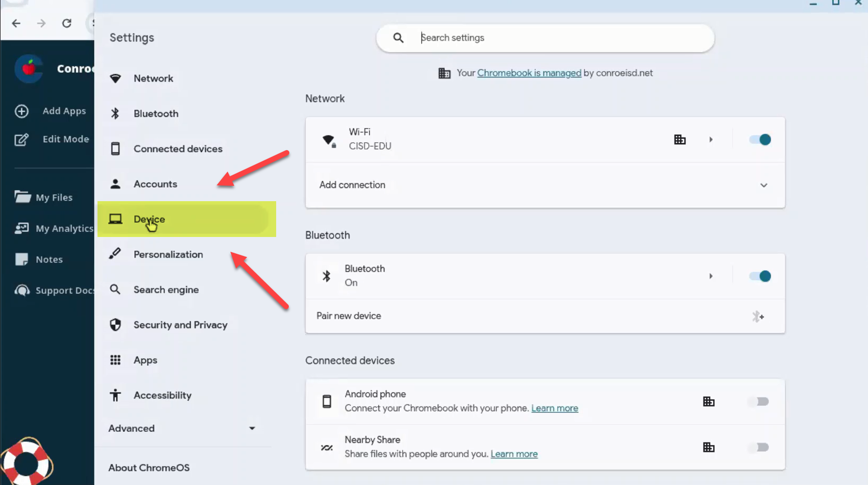This screenshot has width=868, height=485.
Task: Disable the Bluetooth toggle switch
Action: click(759, 276)
